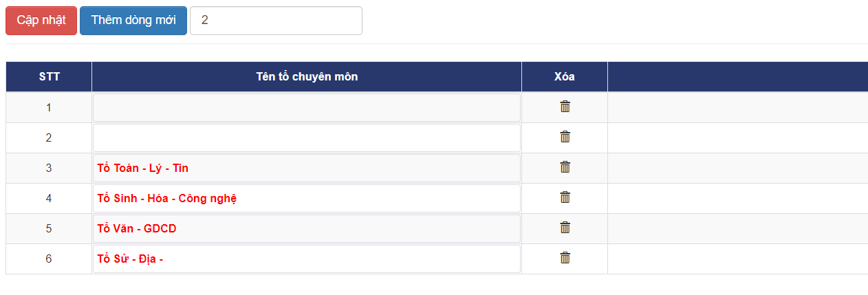868x295 pixels.
Task: Click the empty name field in row 1
Action: [306, 107]
